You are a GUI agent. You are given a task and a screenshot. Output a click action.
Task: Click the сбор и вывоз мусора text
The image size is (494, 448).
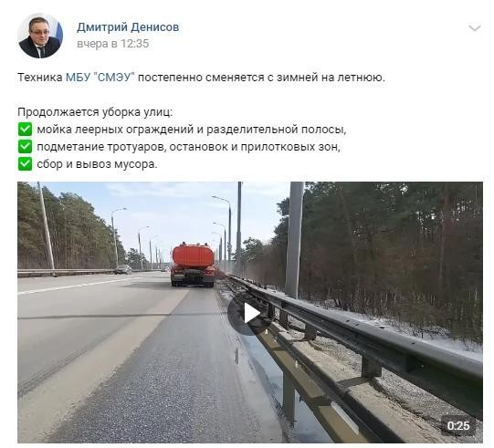(x=97, y=164)
